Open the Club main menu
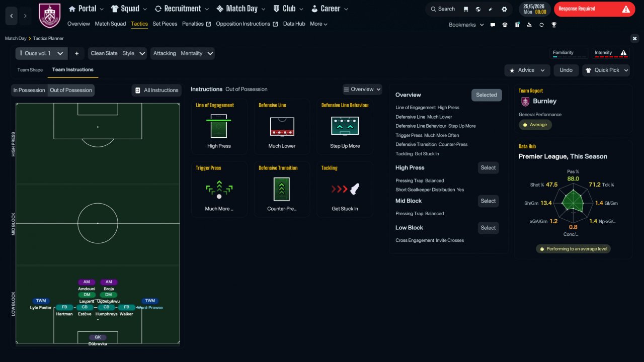This screenshot has height=362, width=644. (x=288, y=9)
